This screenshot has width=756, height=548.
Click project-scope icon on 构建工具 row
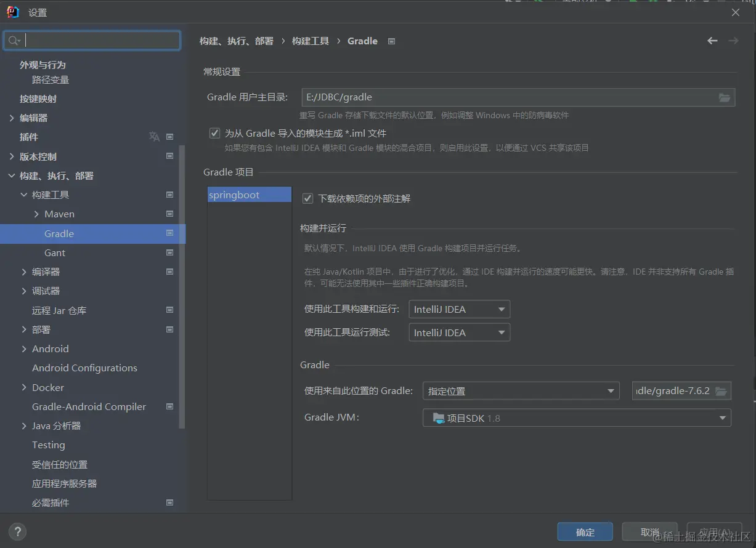tap(170, 195)
